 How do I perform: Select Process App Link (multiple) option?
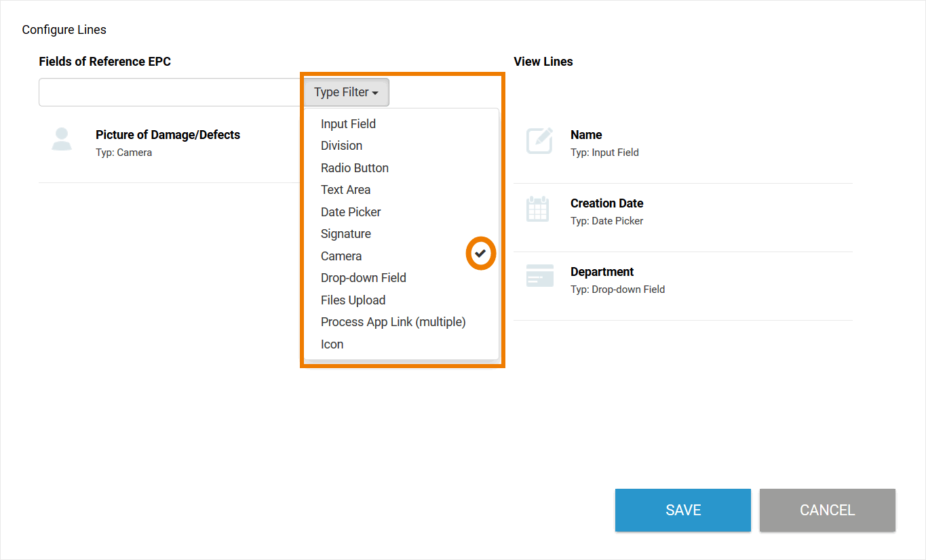(393, 322)
